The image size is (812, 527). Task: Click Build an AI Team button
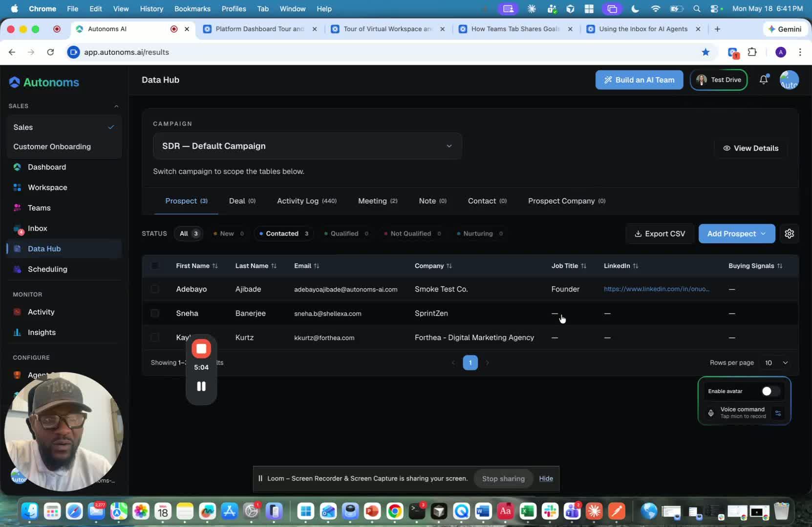[639, 80]
